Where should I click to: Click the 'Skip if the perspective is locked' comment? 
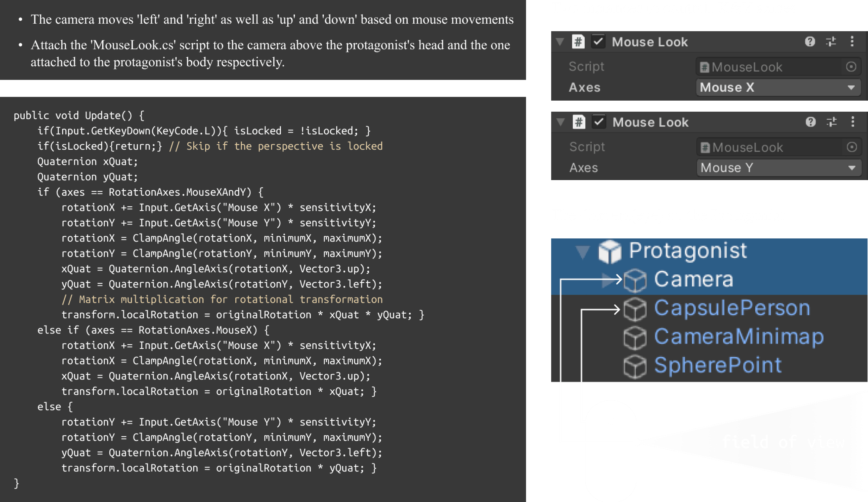(276, 146)
